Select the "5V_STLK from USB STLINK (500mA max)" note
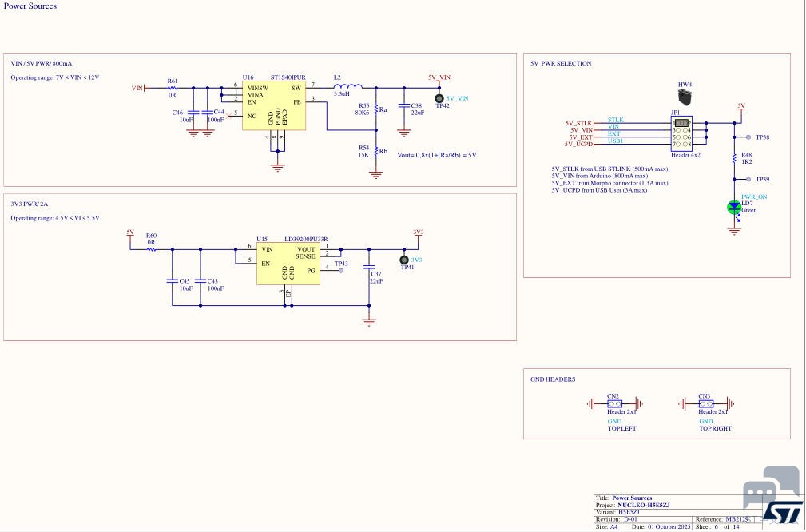The height and width of the screenshot is (532, 806). point(610,169)
